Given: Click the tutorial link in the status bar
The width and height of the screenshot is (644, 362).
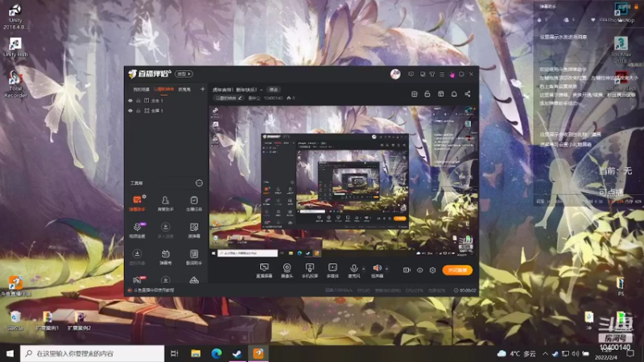Looking at the screenshot, I should coord(154,290).
